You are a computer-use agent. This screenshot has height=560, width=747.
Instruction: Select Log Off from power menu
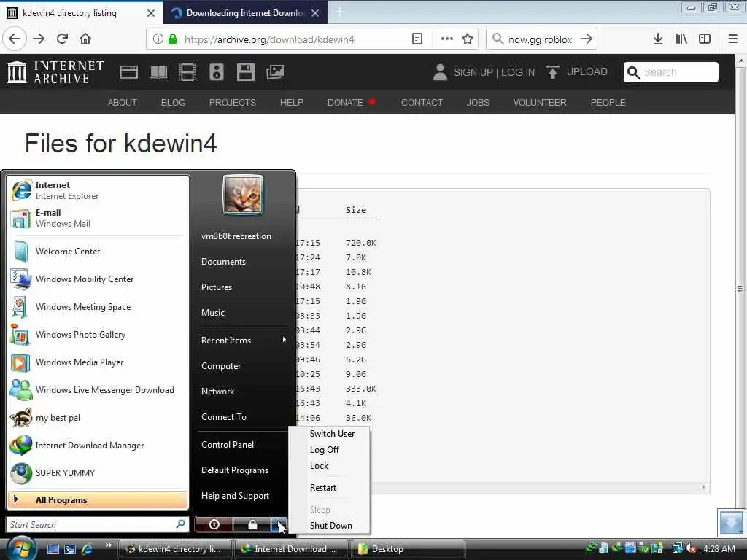tap(325, 449)
